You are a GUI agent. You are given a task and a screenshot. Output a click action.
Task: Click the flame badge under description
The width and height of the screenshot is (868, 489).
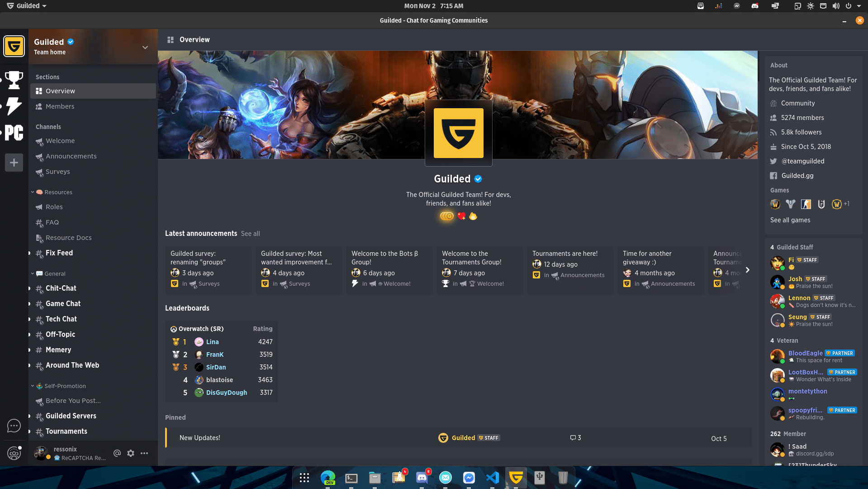click(x=473, y=216)
